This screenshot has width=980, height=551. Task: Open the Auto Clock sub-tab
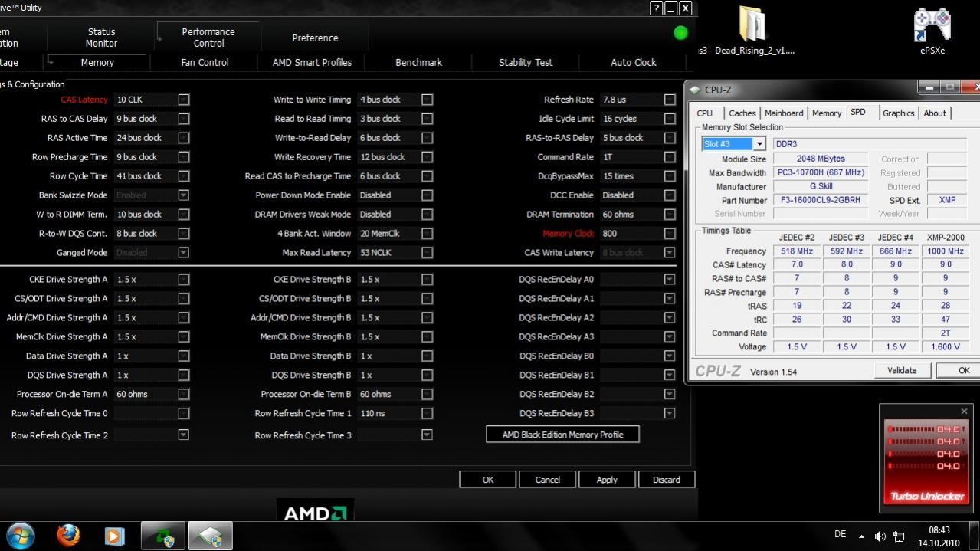pos(634,63)
